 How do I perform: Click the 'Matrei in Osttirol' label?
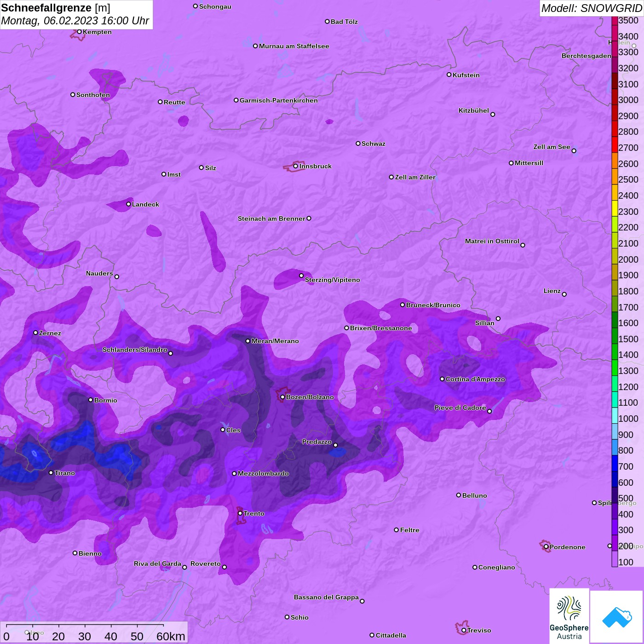point(492,241)
